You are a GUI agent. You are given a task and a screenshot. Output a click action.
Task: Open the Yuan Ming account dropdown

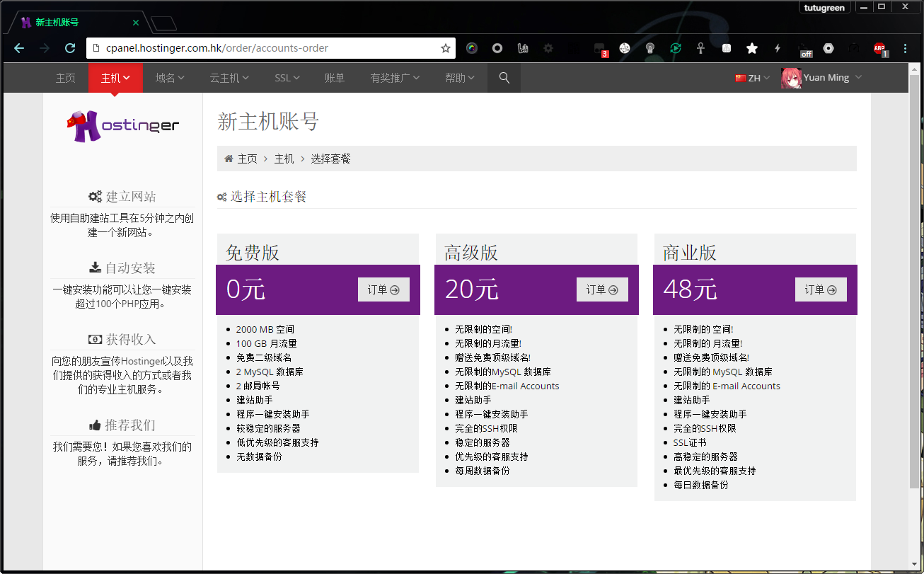821,78
